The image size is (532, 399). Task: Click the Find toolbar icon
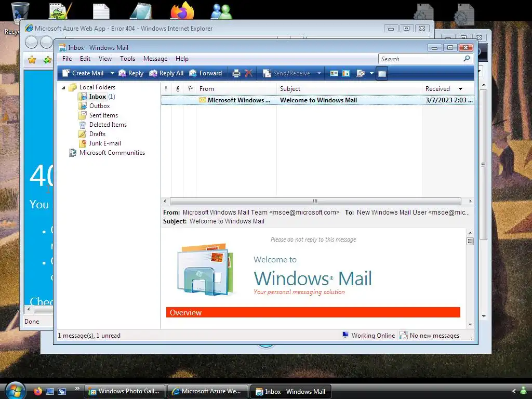(x=361, y=73)
